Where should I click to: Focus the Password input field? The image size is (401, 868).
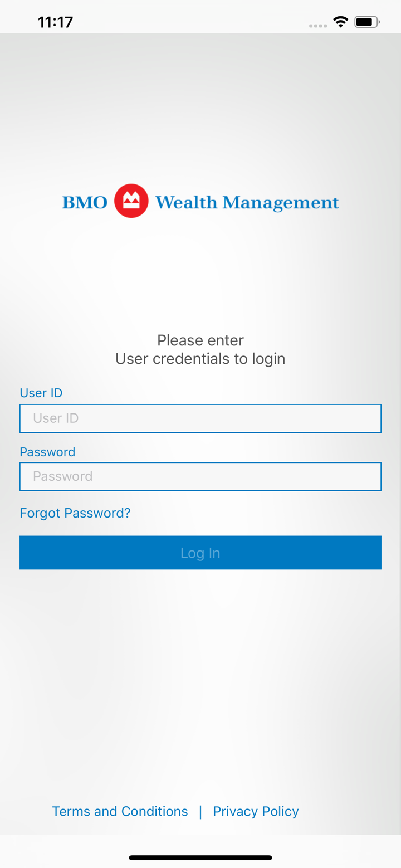pos(200,476)
